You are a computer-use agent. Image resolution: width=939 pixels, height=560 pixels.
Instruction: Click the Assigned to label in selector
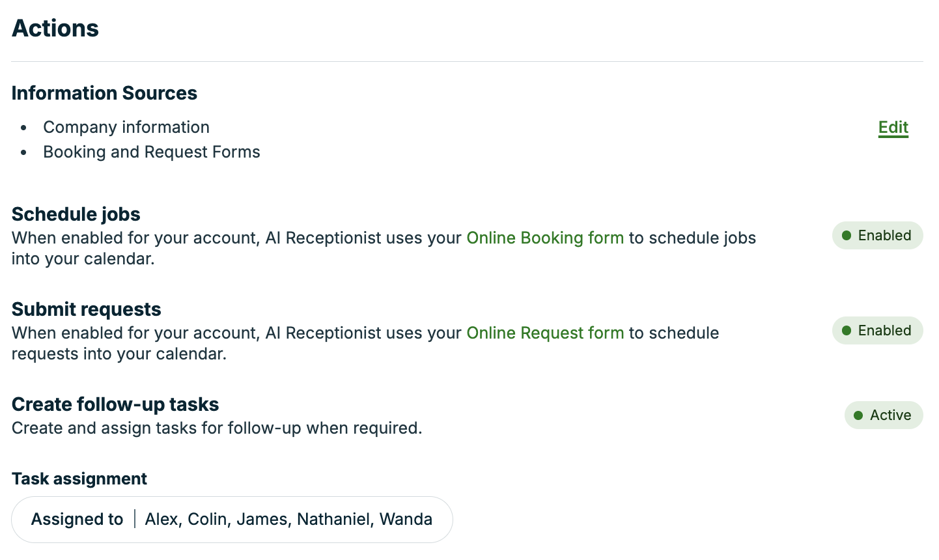(77, 519)
